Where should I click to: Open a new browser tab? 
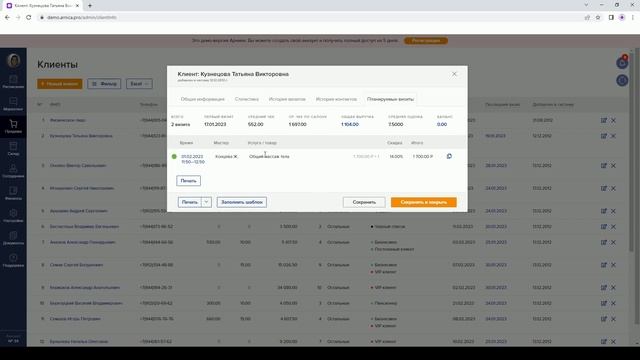(90, 6)
